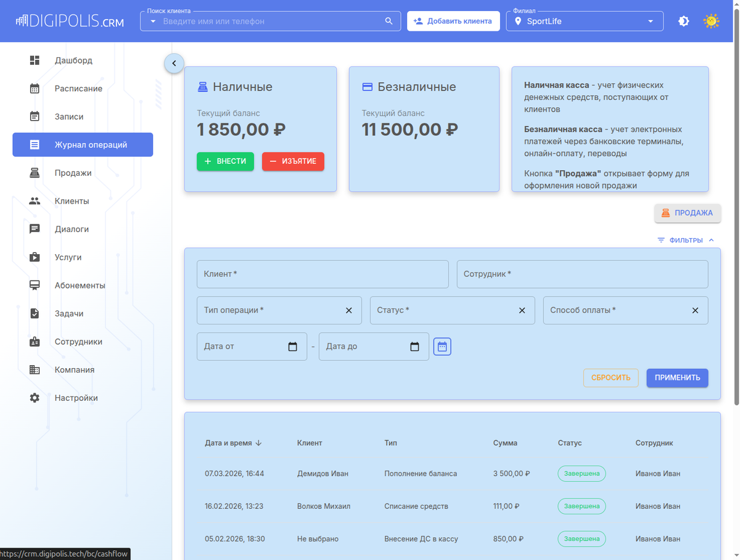Click the search magnifier icon
Screen dimensions: 740x560
tap(388, 21)
